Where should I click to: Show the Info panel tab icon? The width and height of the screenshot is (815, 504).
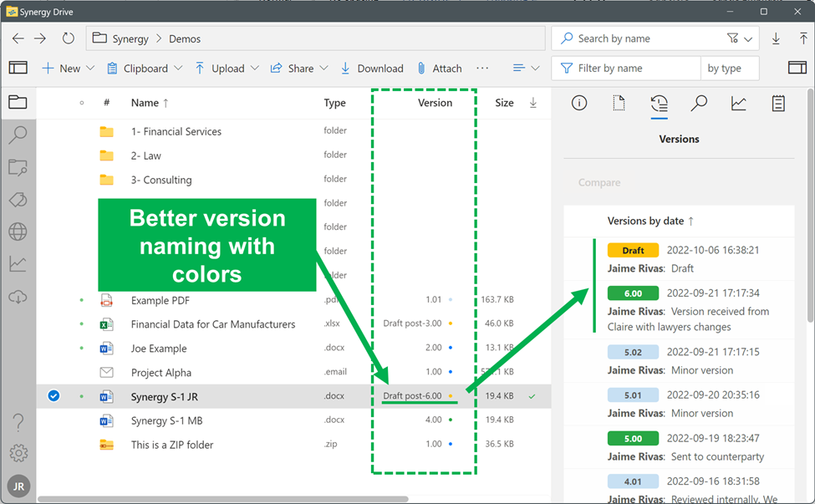[x=579, y=103]
